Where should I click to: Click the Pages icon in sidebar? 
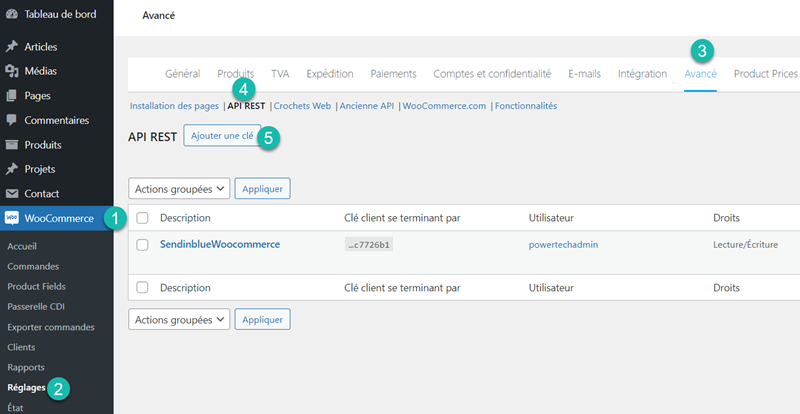(x=12, y=96)
